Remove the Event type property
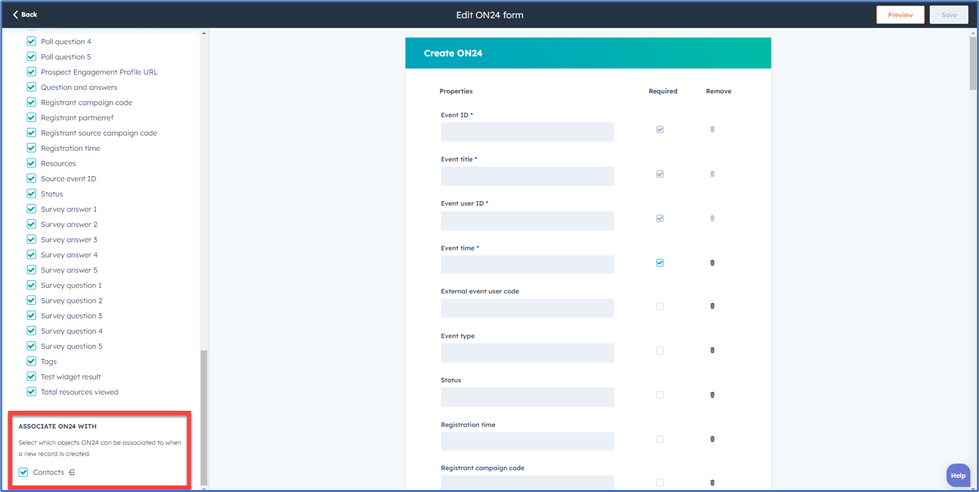 712,350
